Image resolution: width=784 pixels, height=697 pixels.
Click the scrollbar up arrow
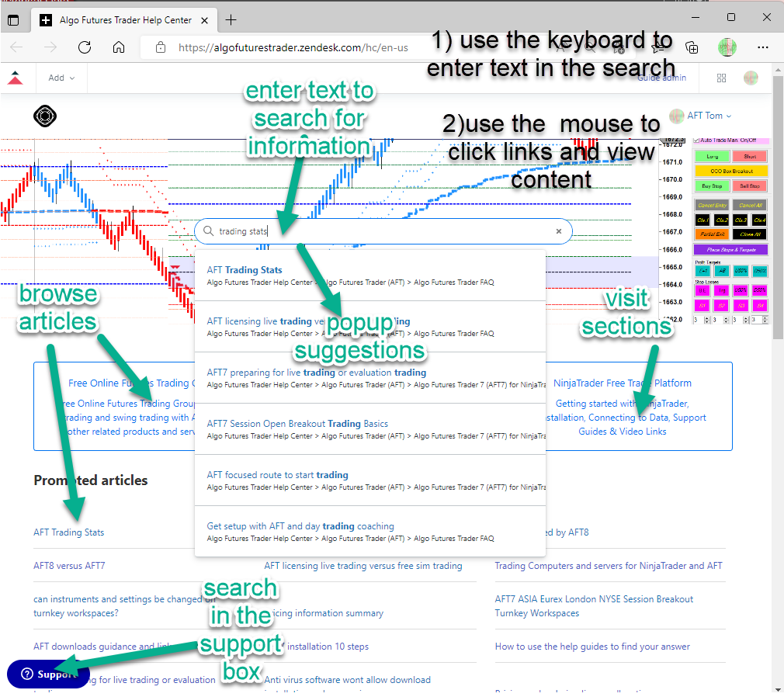778,69
